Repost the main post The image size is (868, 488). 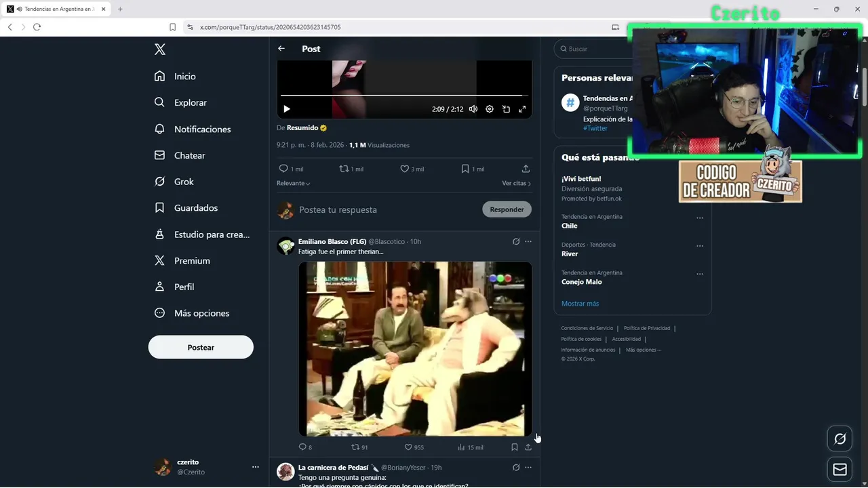344,169
